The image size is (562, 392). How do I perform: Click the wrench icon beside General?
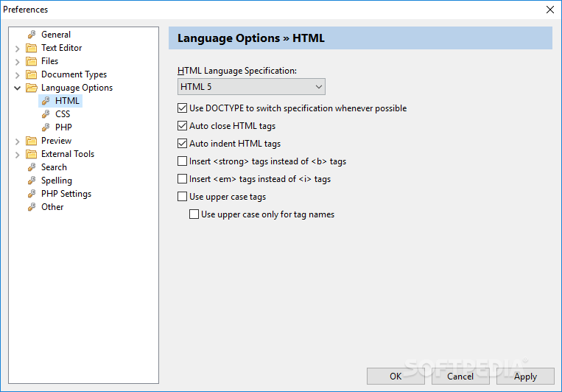click(x=32, y=35)
